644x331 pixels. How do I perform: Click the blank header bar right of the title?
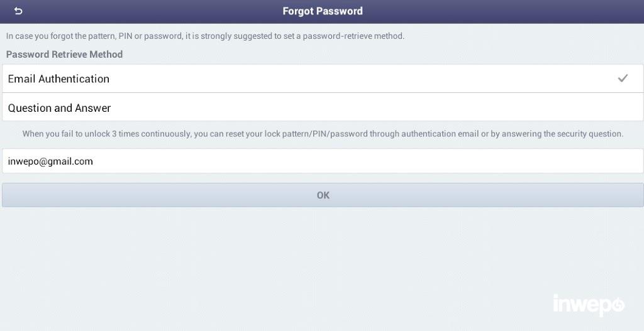pyautogui.click(x=503, y=11)
